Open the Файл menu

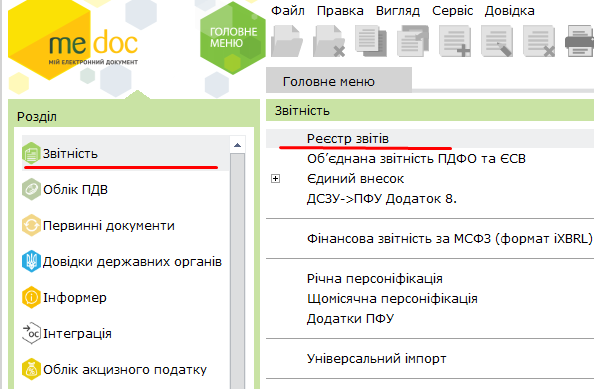coord(288,11)
